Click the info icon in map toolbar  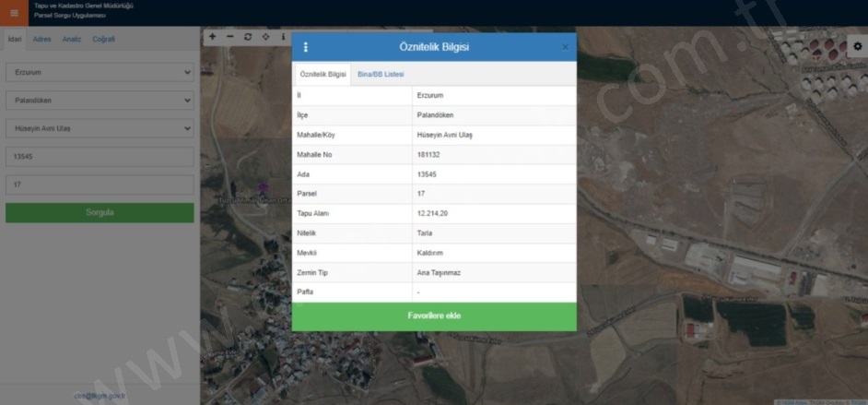[282, 37]
